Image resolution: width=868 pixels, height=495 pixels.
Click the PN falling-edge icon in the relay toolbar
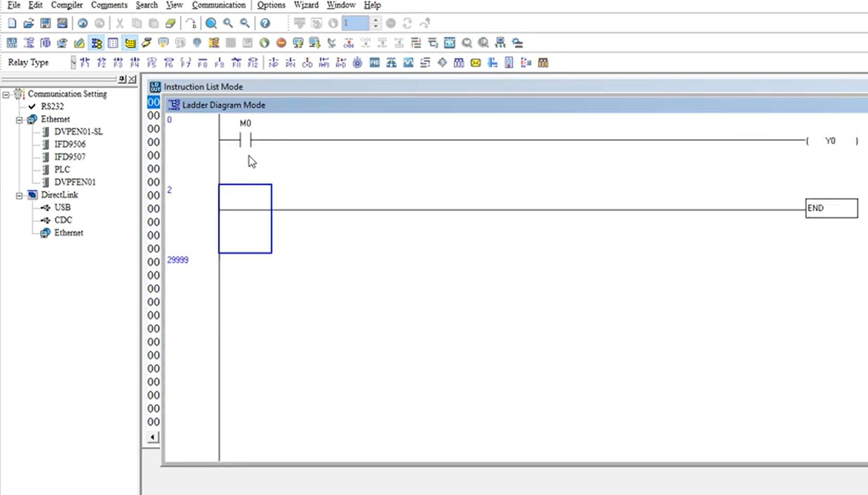pos(290,62)
